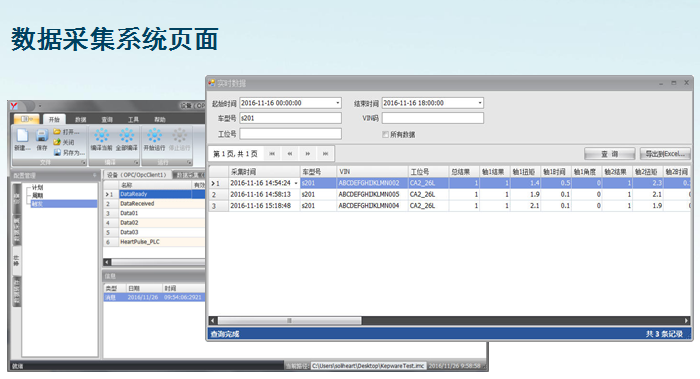Click 共 3 条记录 in the status bar
Image resolution: width=700 pixels, height=379 pixels.
664,334
